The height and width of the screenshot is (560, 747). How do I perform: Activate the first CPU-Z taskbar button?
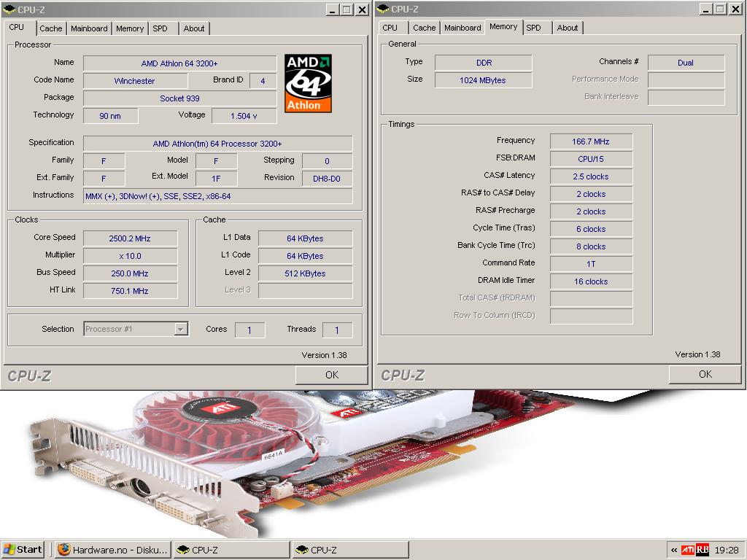pos(231,550)
